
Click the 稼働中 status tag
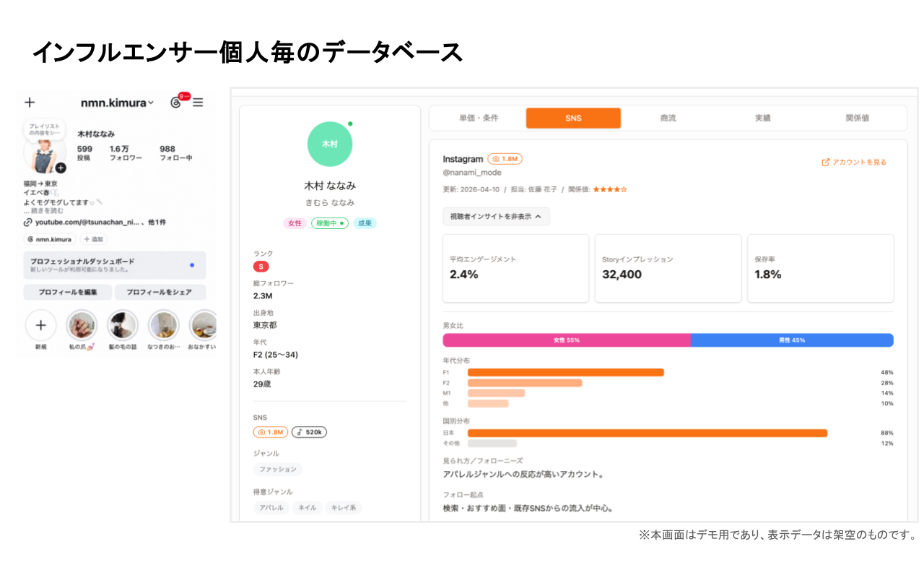pyautogui.click(x=330, y=223)
